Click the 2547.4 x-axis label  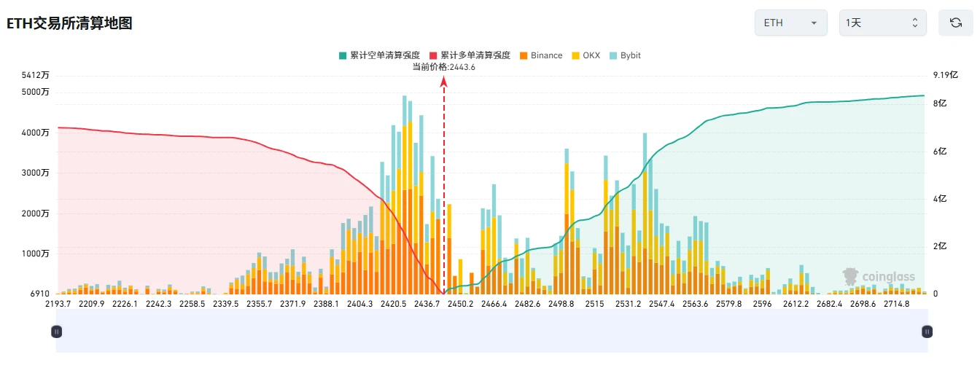pyautogui.click(x=662, y=304)
